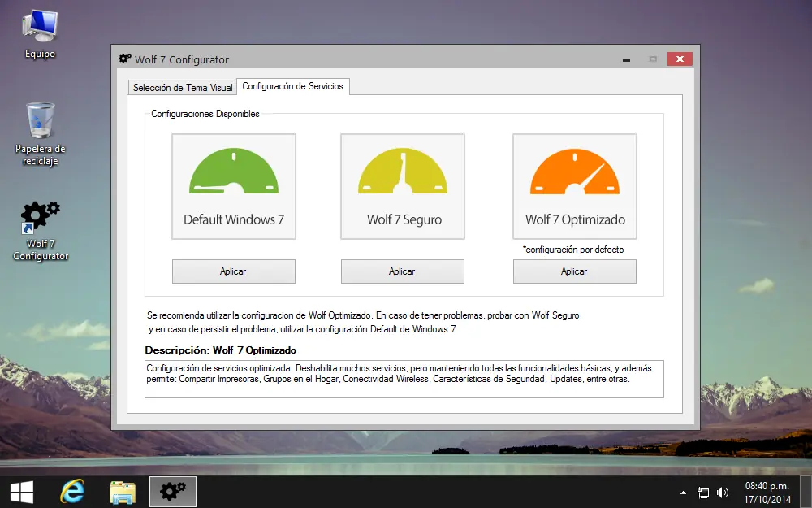Open the Windows Start button
The width and height of the screenshot is (812, 508).
(x=22, y=492)
